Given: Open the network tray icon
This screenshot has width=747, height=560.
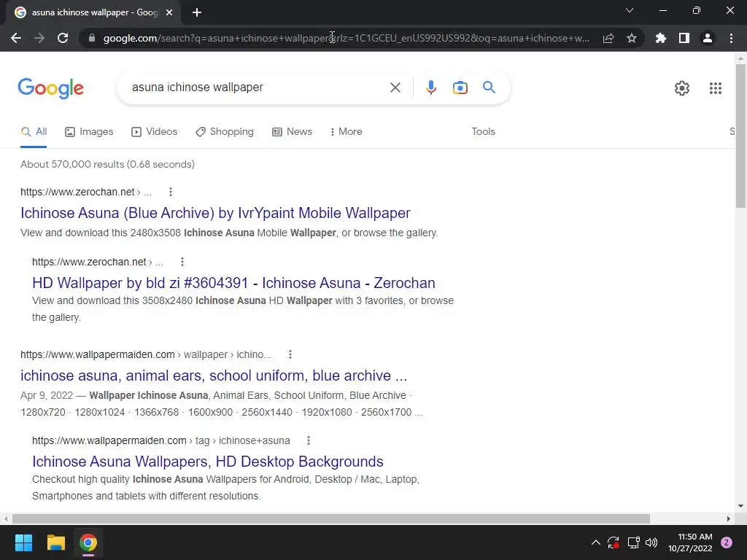Looking at the screenshot, I should tap(633, 542).
